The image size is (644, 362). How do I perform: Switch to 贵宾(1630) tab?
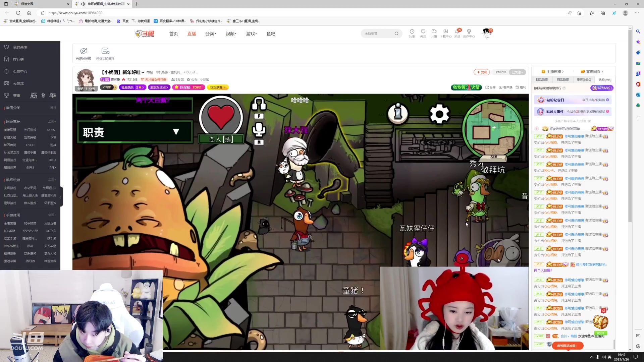coord(584,80)
